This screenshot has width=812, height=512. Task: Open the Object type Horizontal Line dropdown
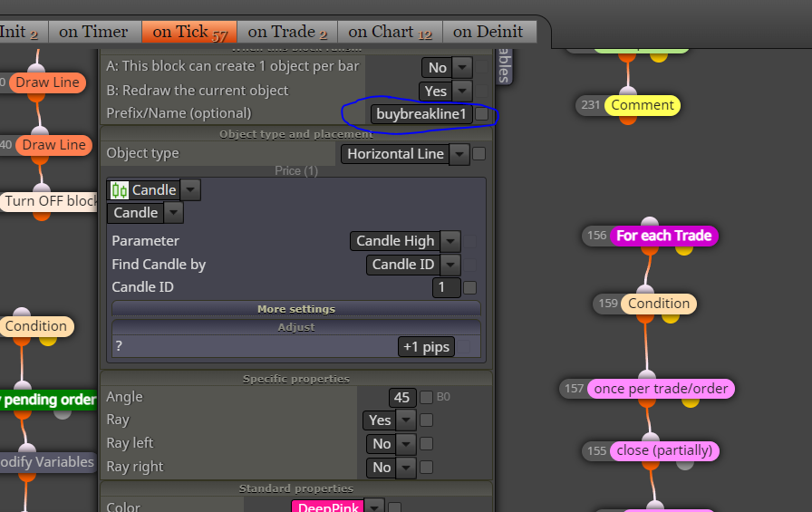(459, 154)
